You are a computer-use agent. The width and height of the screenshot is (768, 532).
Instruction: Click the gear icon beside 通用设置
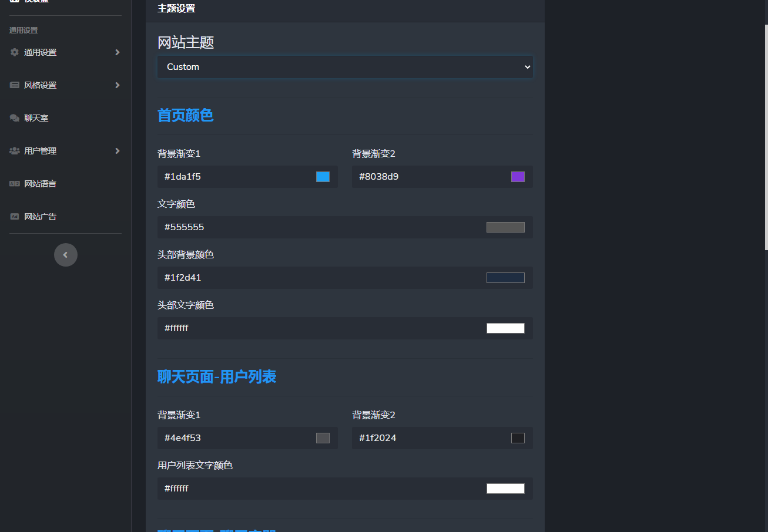[x=15, y=52]
